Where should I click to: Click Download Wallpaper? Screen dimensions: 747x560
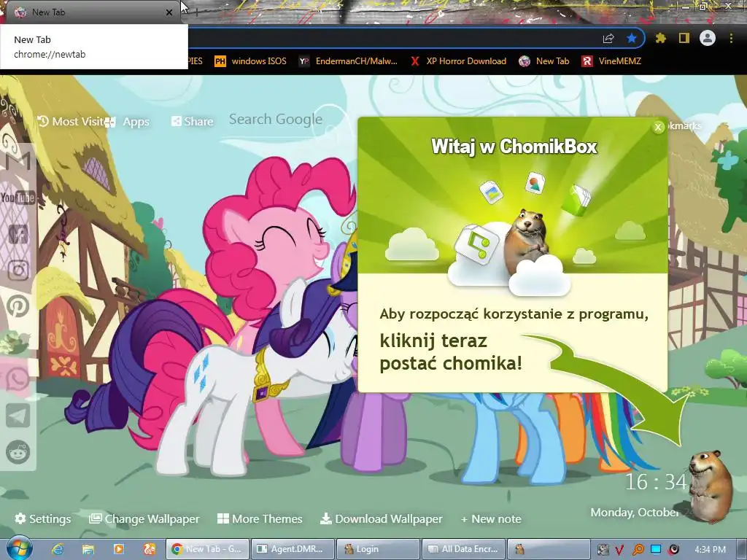(x=381, y=518)
